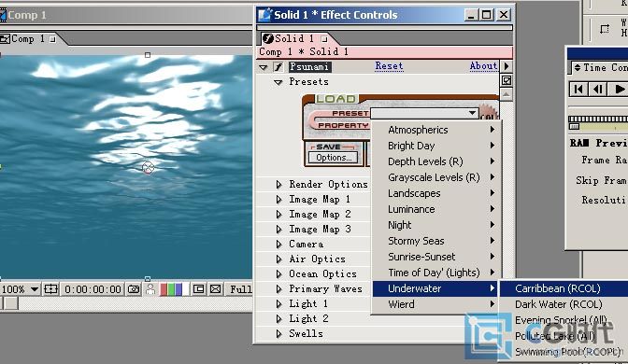Open the About link for Psunami

(483, 66)
